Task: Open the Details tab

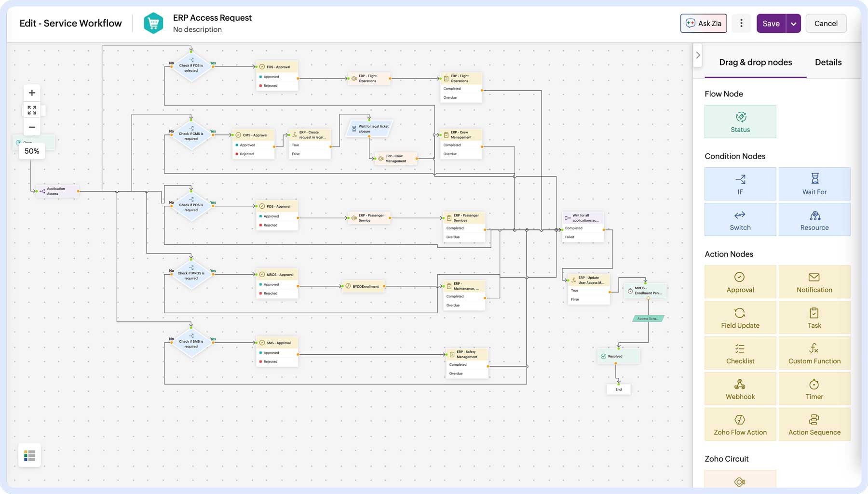Action: (x=828, y=62)
